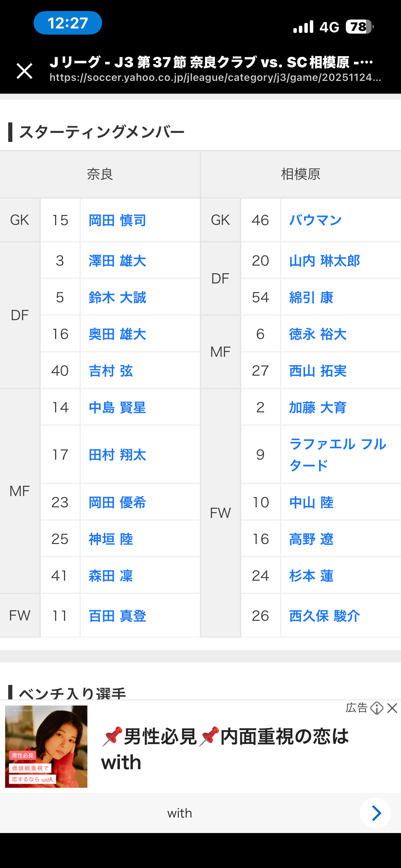401x868 pixels.
Task: View 西久保 駿介 profile
Action: (324, 616)
